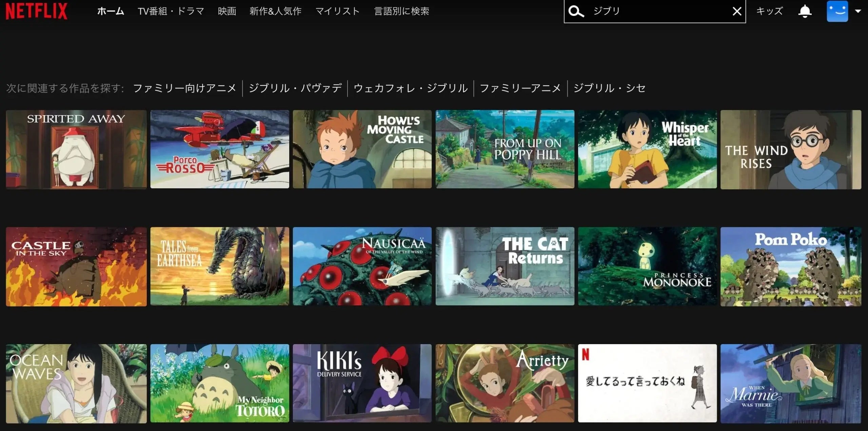Select When Marnie Was There thumbnail
Viewport: 868px width, 431px height.
pos(791,384)
